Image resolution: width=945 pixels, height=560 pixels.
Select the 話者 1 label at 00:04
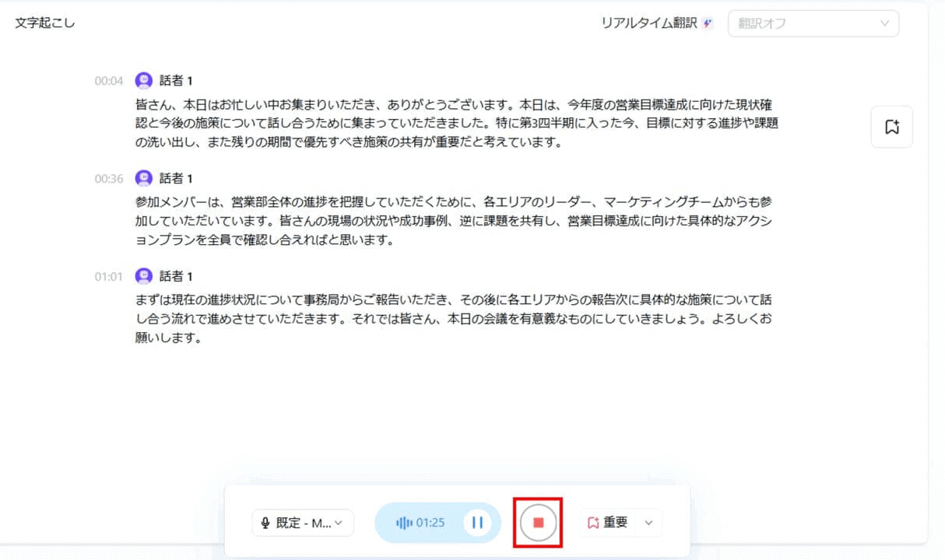click(x=176, y=80)
